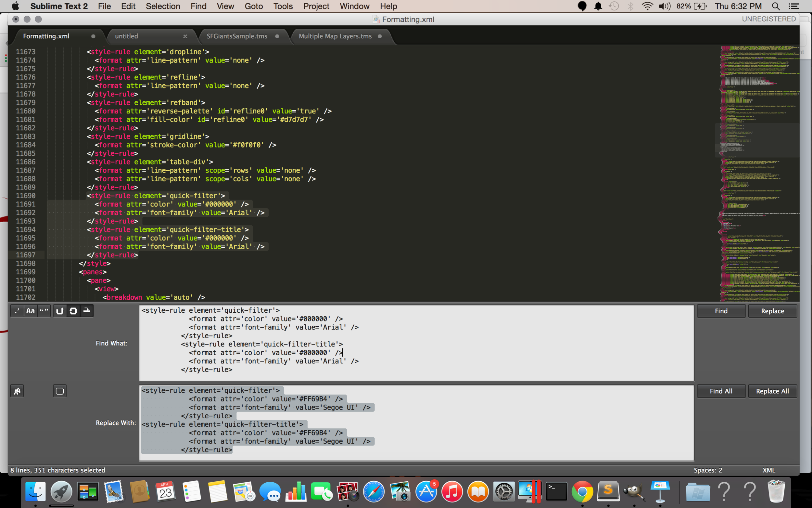Open the View menu
This screenshot has width=812, height=508.
225,6
